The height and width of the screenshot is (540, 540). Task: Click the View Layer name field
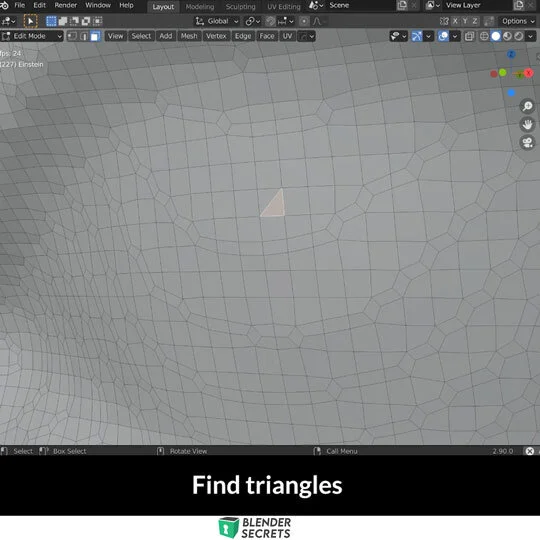[x=477, y=5]
